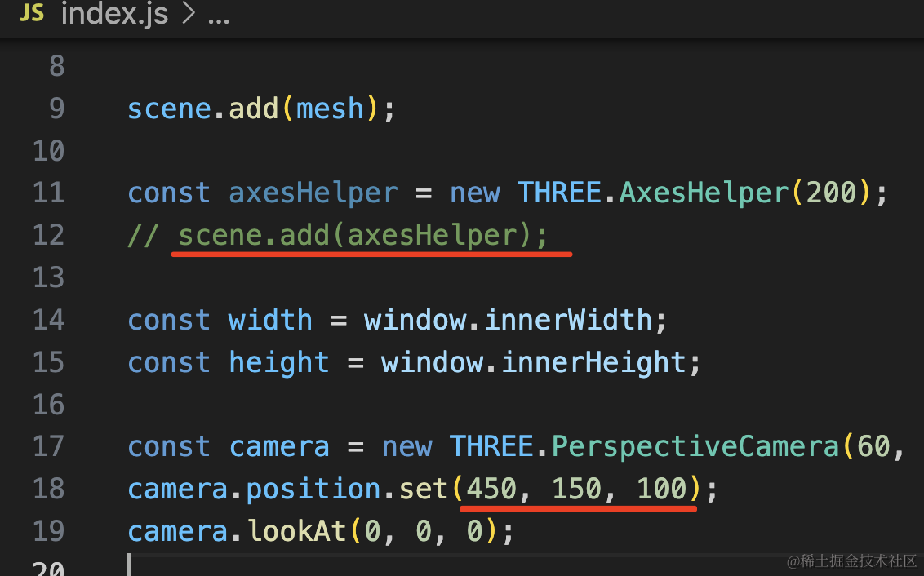Click the empty line 20 cursor area
The width and height of the screenshot is (924, 576).
(x=129, y=565)
